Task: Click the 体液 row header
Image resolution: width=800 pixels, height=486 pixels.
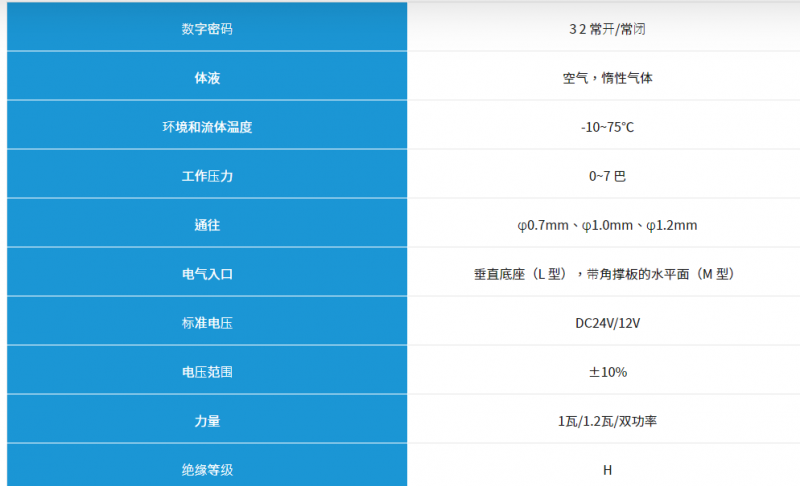Action: [x=207, y=78]
